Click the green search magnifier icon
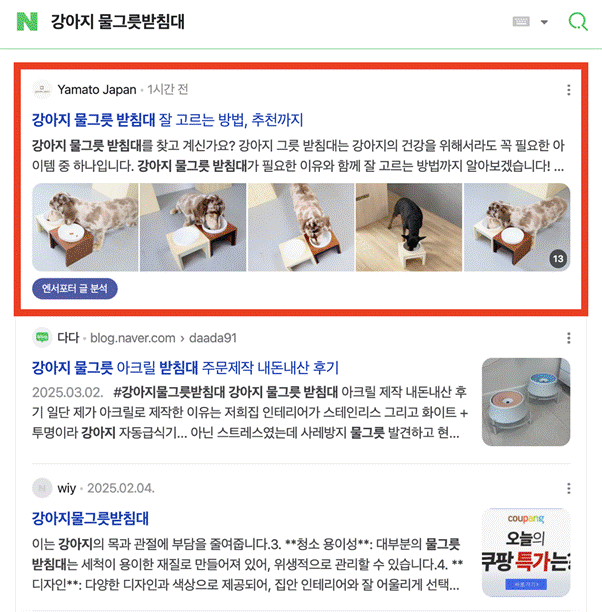Image resolution: width=602 pixels, height=612 pixels. pos(578,21)
